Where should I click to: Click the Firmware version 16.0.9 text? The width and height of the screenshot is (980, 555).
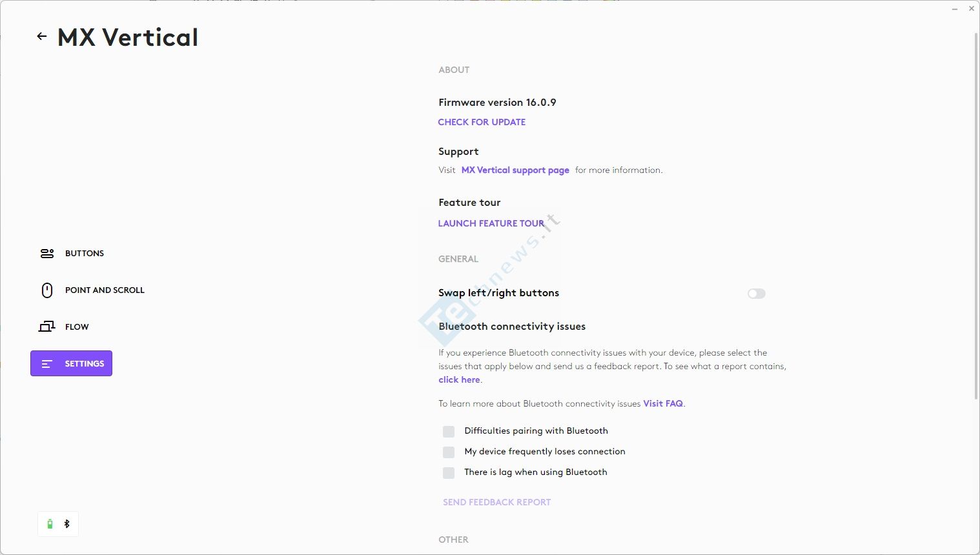click(497, 103)
